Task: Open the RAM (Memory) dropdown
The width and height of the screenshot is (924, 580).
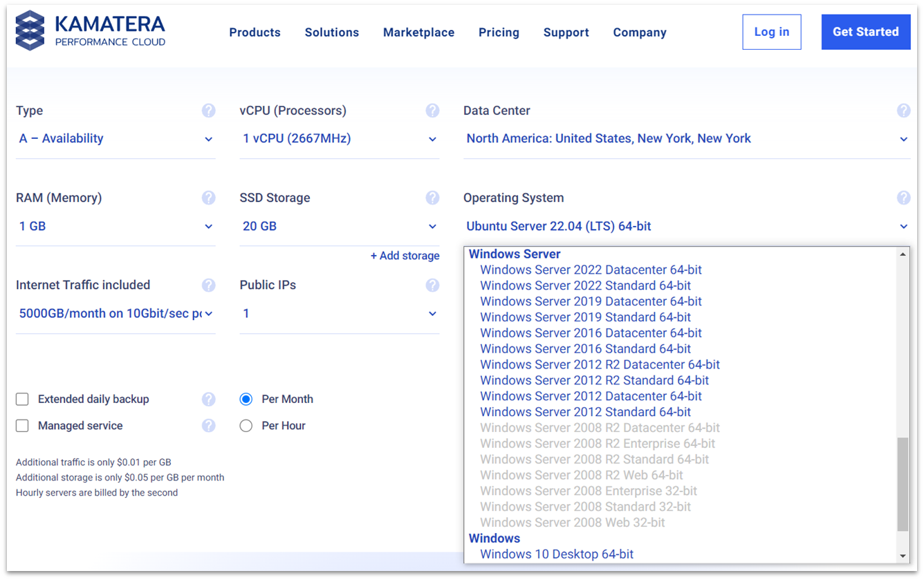Action: [115, 226]
